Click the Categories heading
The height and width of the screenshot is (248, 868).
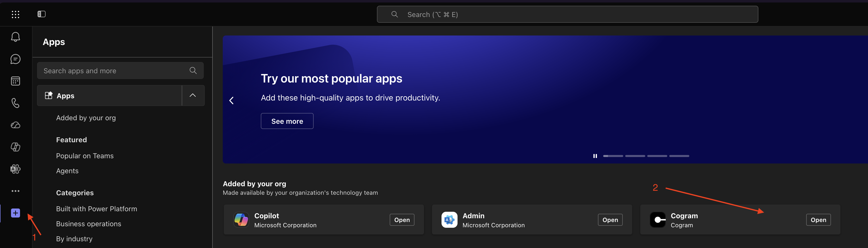(75, 193)
